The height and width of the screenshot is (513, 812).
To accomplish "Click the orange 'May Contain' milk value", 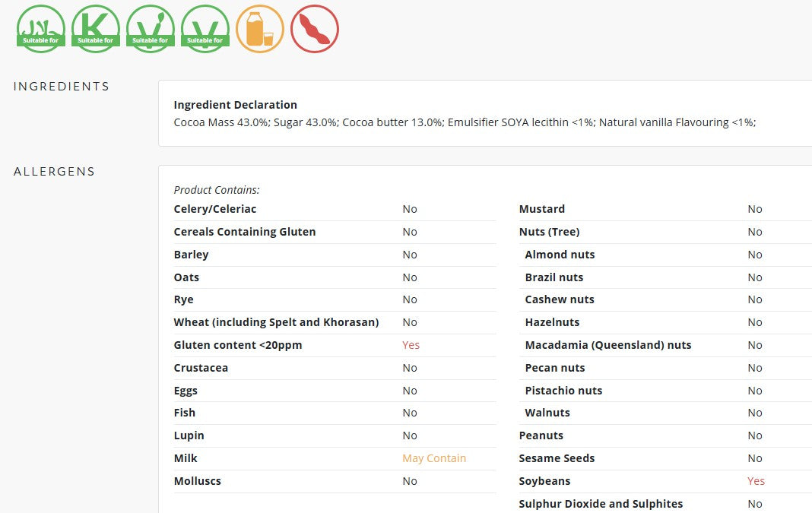I will tap(434, 458).
